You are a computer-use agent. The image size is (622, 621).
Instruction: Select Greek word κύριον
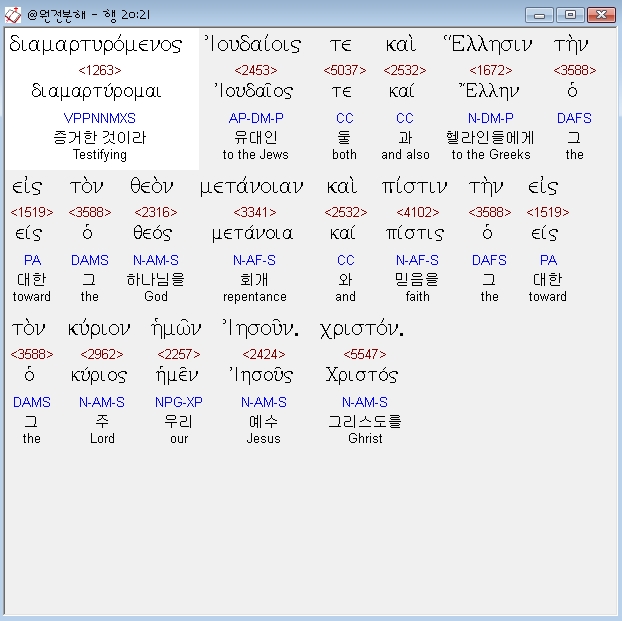99,329
